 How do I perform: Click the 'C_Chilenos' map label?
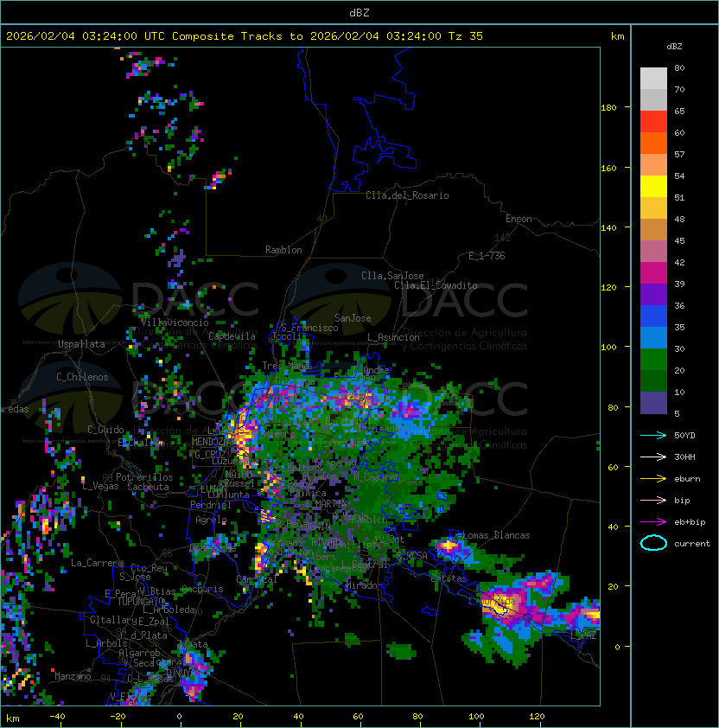pyautogui.click(x=82, y=377)
